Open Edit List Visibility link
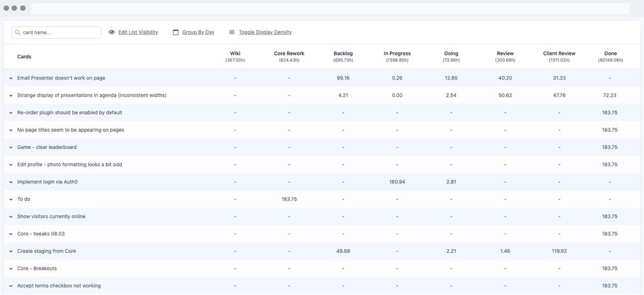 138,32
